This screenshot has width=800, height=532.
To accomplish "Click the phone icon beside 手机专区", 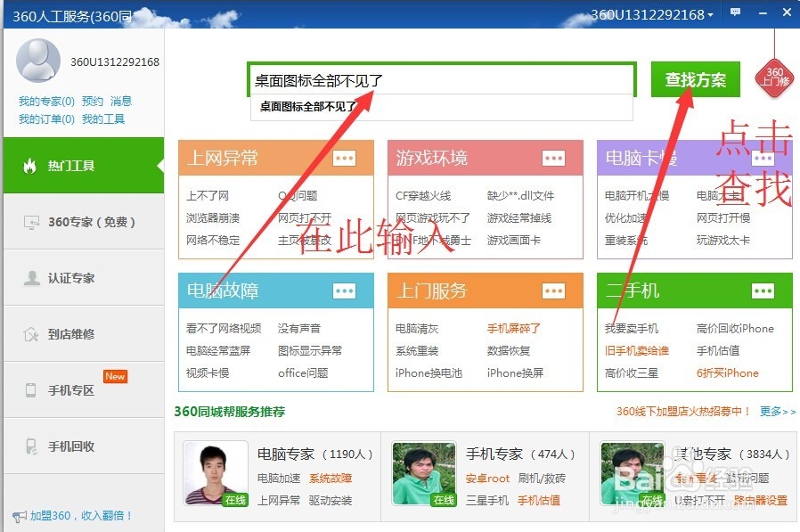I will pyautogui.click(x=30, y=390).
